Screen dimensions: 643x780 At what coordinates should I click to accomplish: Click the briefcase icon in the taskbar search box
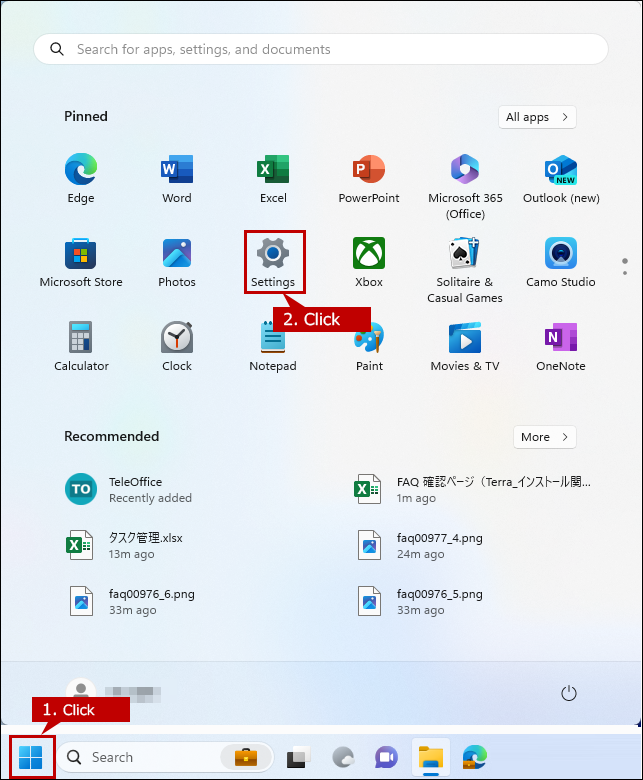pos(246,757)
